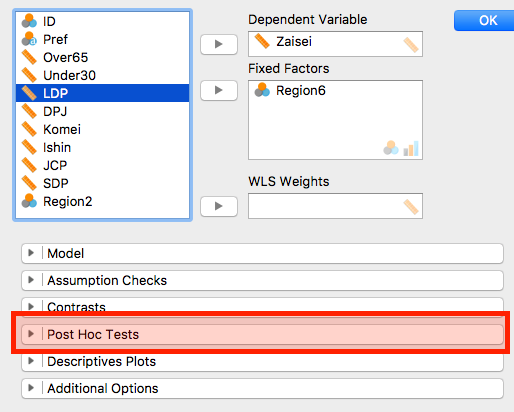The image size is (514, 412).
Task: Select the ID nominal variable icon
Action: [x=29, y=21]
